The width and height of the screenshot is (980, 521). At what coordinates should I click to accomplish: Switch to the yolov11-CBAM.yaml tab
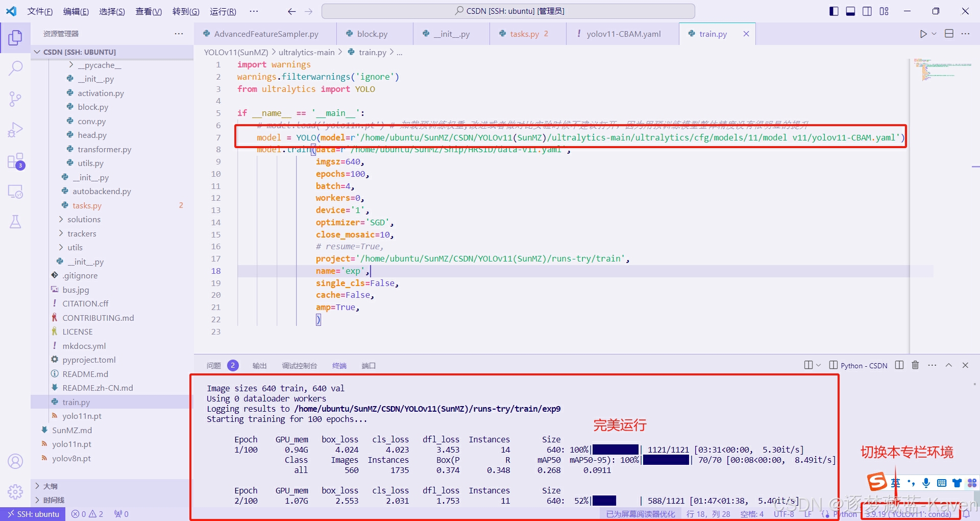[623, 34]
